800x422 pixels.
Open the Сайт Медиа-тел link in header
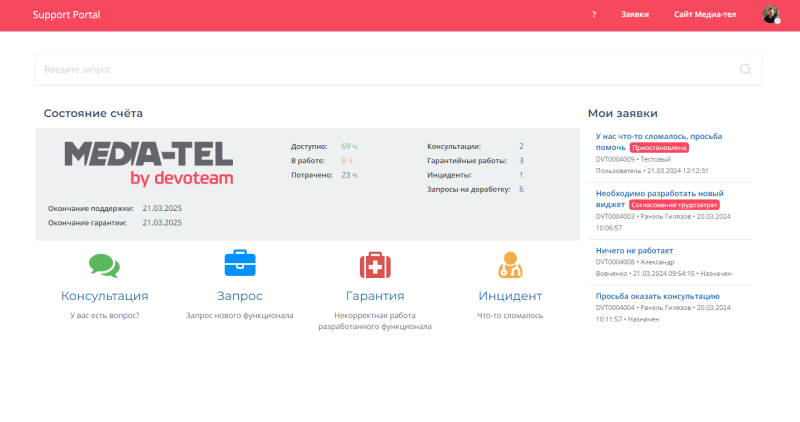(x=705, y=14)
